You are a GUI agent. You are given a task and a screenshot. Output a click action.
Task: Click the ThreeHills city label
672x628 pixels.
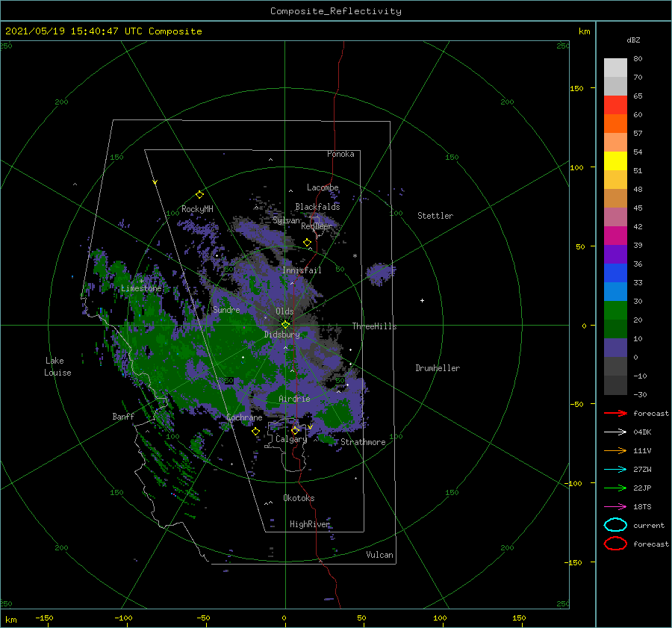[x=374, y=326]
